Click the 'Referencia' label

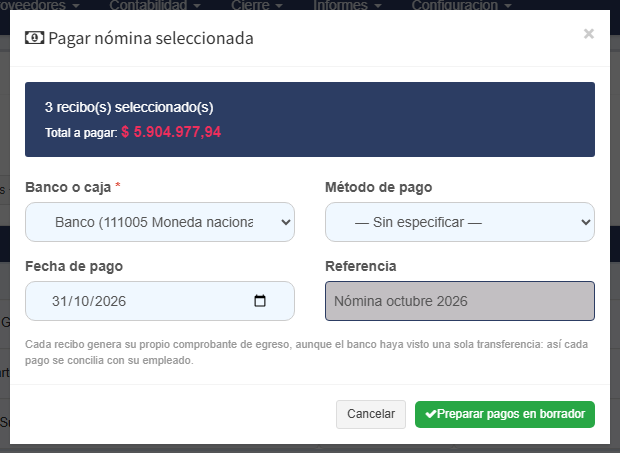(x=361, y=266)
